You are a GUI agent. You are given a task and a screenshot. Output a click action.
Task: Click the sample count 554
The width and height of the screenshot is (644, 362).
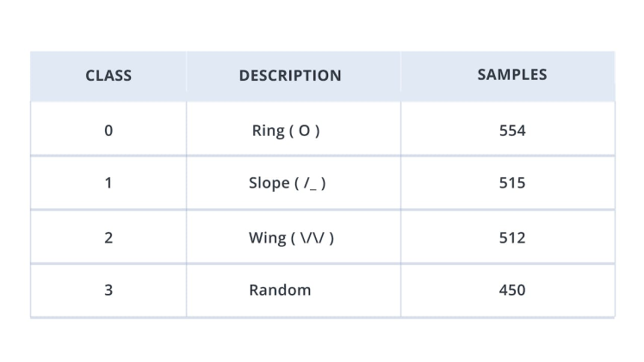pos(512,131)
